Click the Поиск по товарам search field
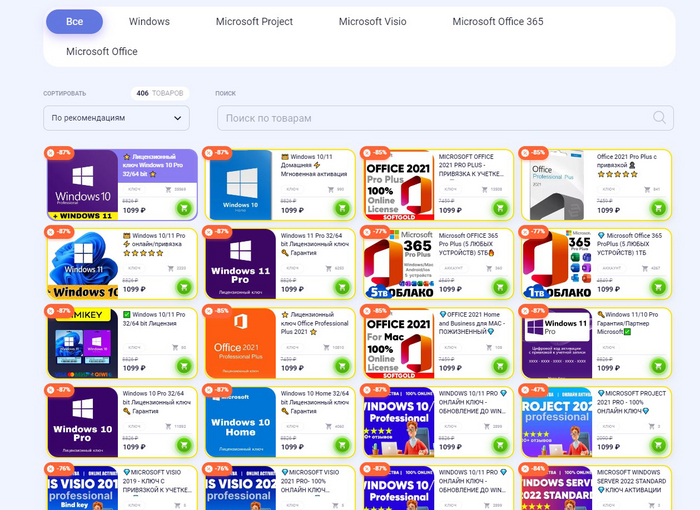 pos(445,118)
